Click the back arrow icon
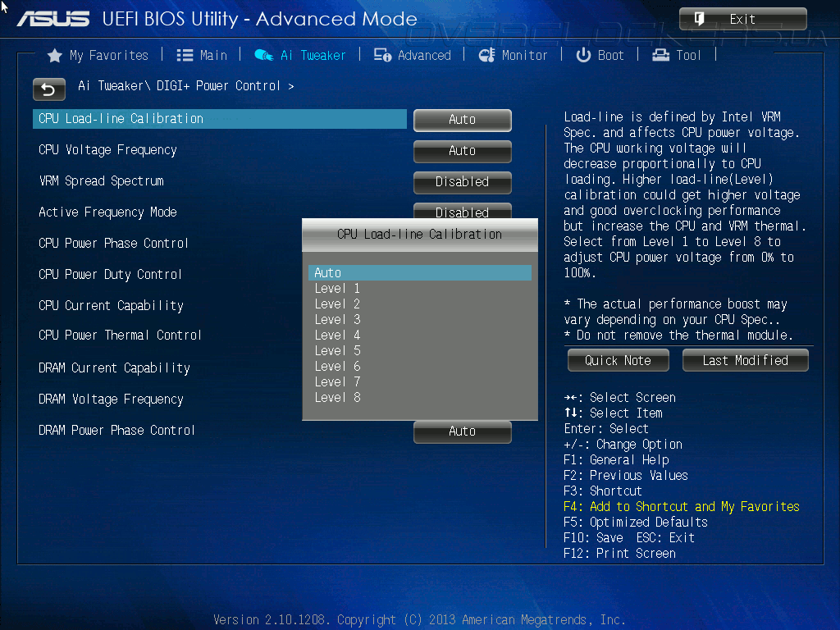This screenshot has height=630, width=840. coord(48,89)
